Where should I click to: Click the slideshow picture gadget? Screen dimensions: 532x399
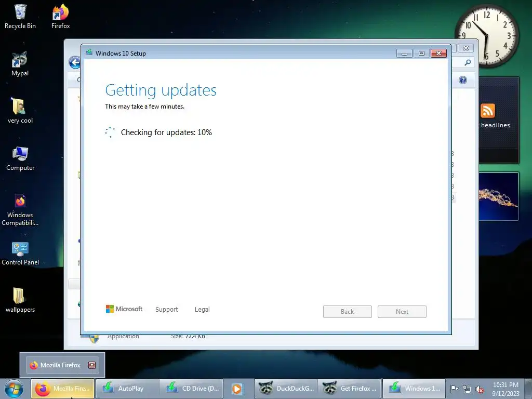point(498,196)
